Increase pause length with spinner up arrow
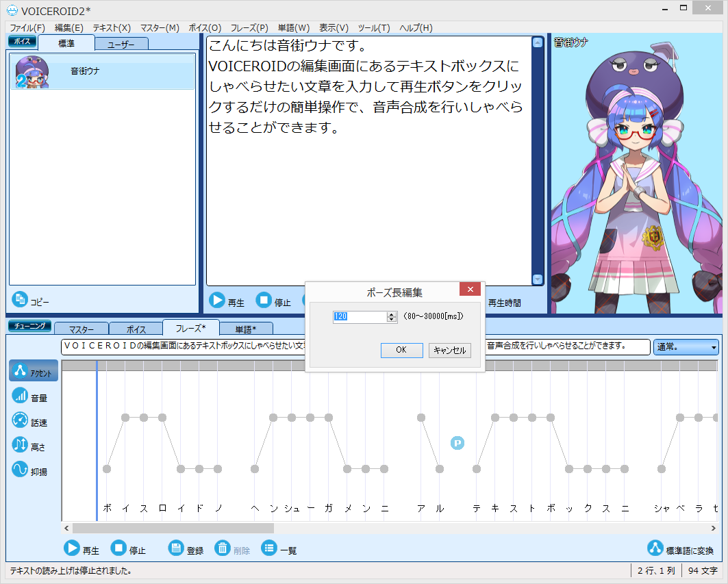 click(392, 314)
